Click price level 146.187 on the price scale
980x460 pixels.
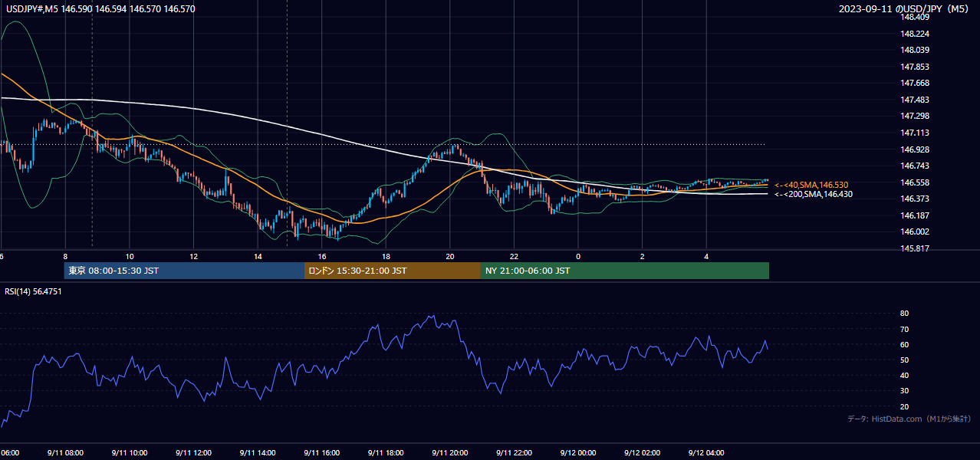[x=916, y=215]
